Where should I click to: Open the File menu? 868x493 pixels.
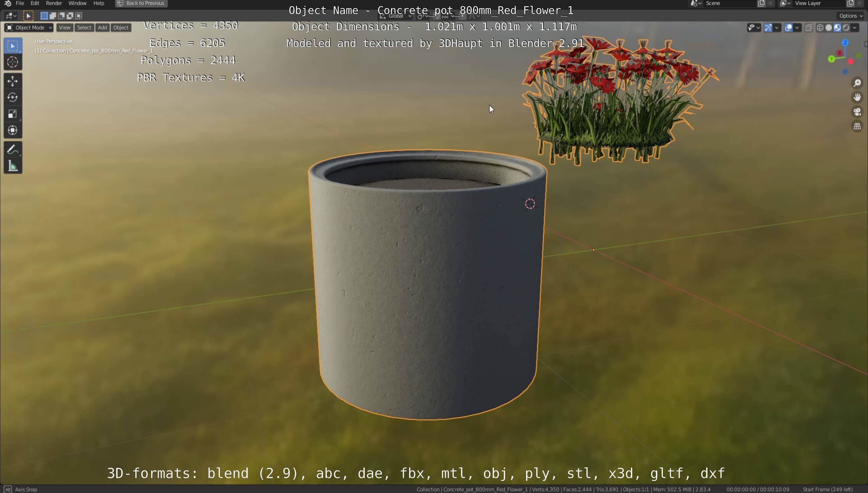(x=20, y=3)
